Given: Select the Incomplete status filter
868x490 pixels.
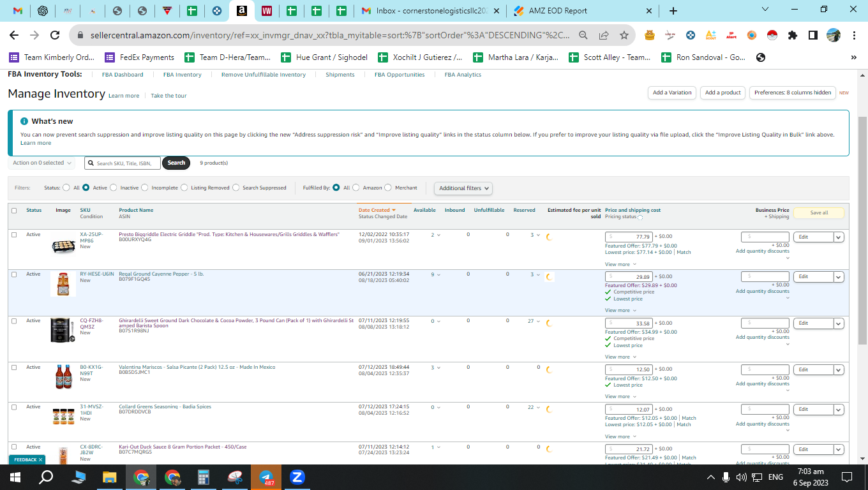Looking at the screenshot, I should click(x=145, y=188).
